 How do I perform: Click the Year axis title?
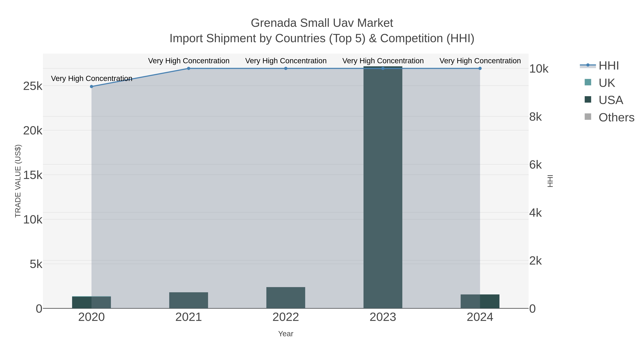pyautogui.click(x=286, y=334)
